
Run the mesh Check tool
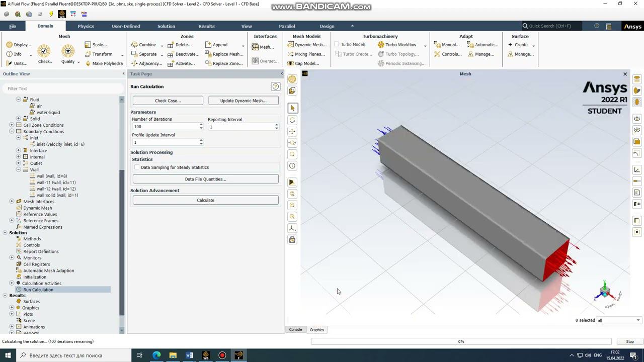(x=44, y=54)
